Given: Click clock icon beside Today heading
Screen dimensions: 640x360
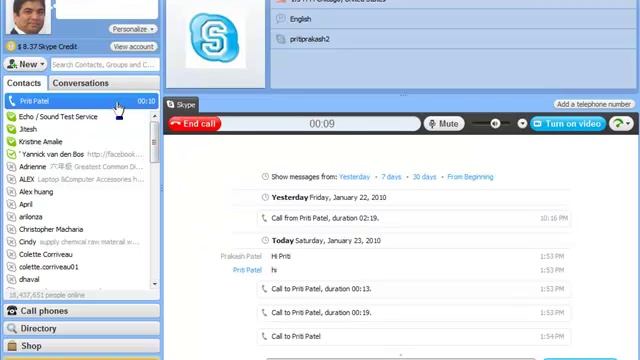Looking at the screenshot, I should click(x=265, y=240).
